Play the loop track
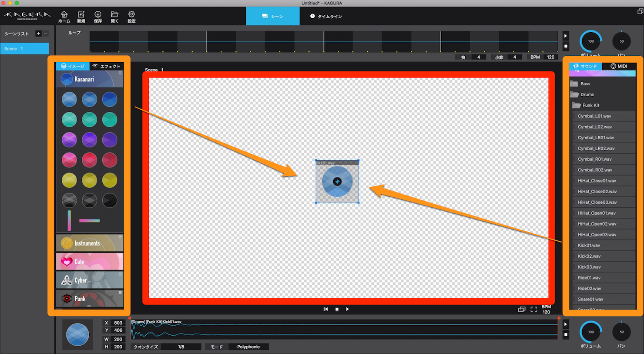644x354 pixels. [x=566, y=36]
